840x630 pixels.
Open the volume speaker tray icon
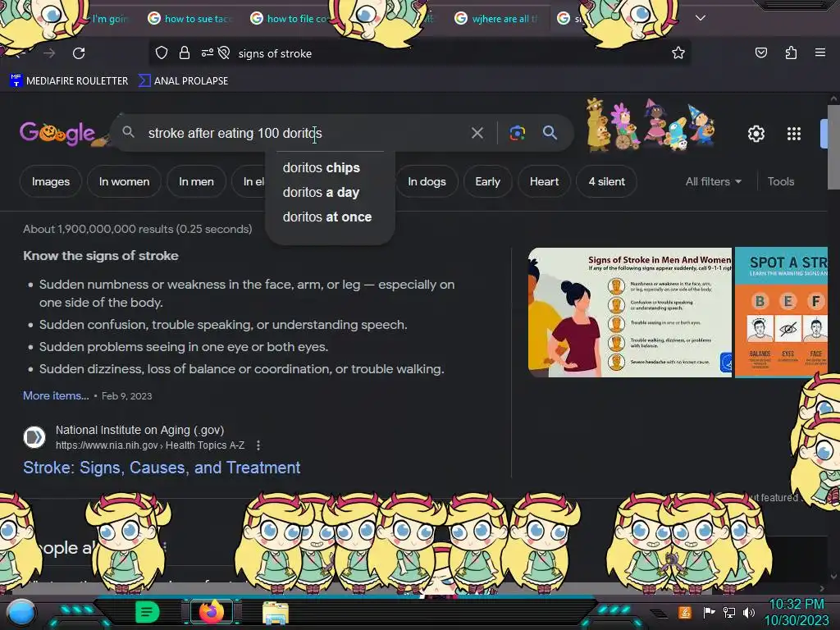tap(749, 612)
